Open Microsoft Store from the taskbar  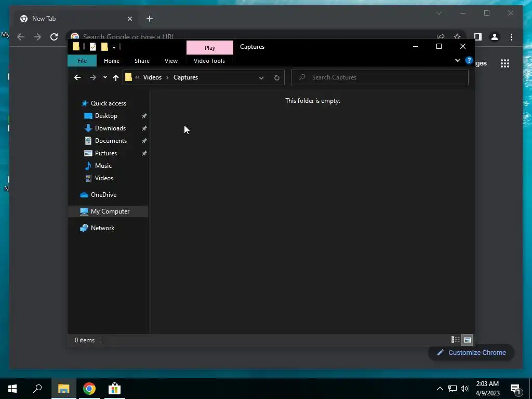(x=115, y=389)
